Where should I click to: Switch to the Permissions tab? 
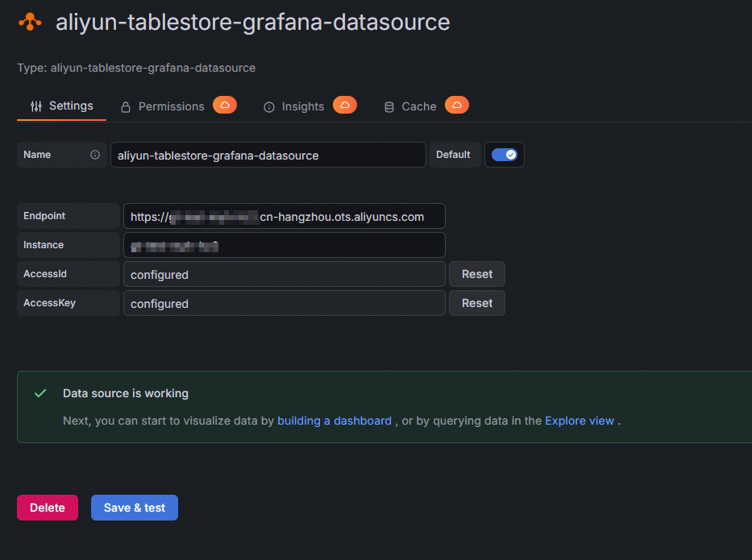171,106
